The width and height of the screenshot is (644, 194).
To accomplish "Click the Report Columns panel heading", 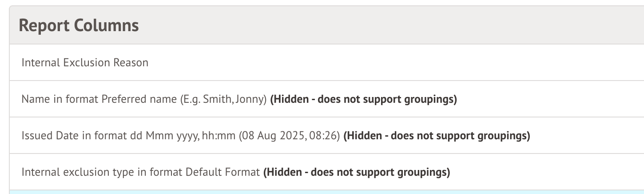I will tap(79, 25).
